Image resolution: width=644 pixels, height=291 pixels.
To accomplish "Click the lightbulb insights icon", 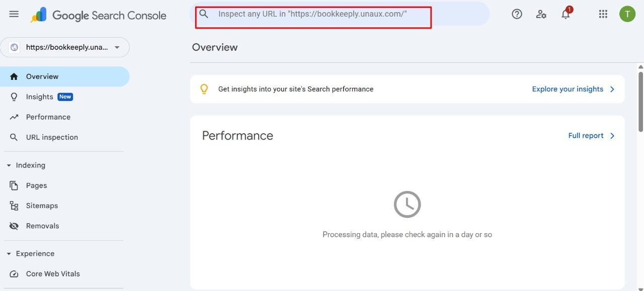I will coord(204,89).
